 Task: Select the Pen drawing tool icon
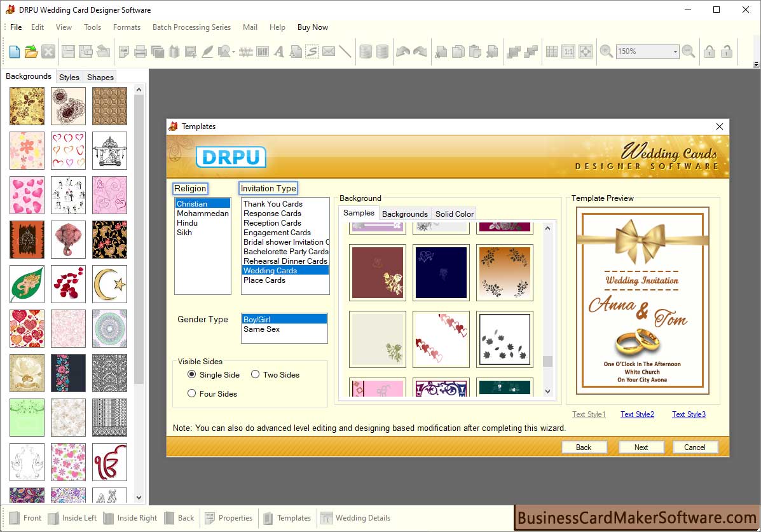pyautogui.click(x=207, y=51)
